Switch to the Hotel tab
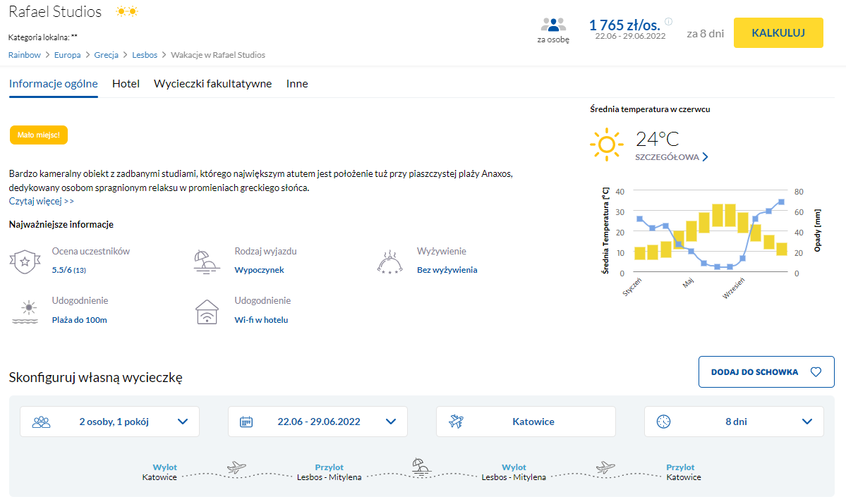This screenshot has width=846, height=504. click(x=126, y=84)
